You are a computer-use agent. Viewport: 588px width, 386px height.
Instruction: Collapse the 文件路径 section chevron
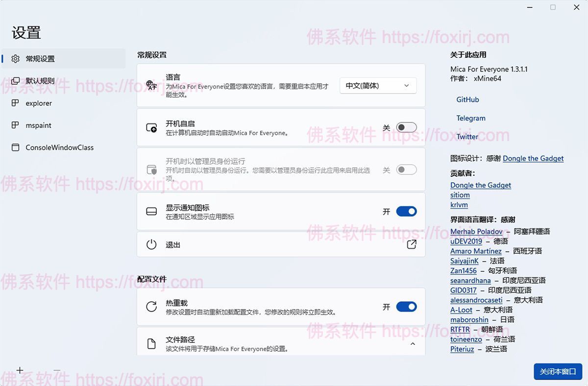click(x=412, y=343)
